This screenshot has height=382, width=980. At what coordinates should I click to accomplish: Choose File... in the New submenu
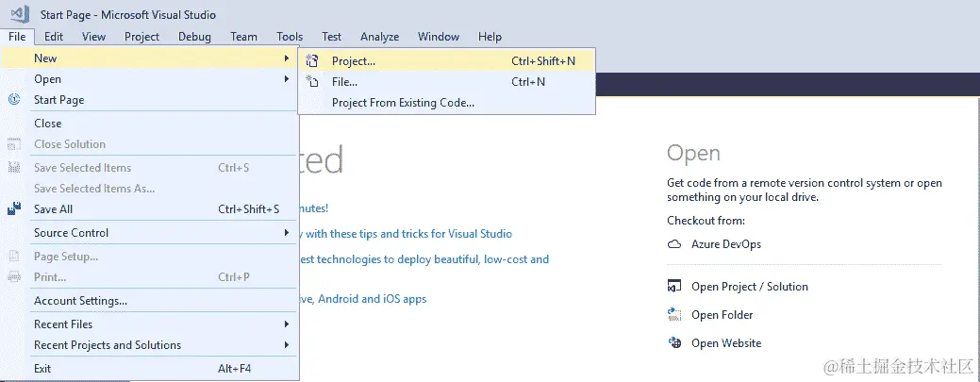click(447, 81)
